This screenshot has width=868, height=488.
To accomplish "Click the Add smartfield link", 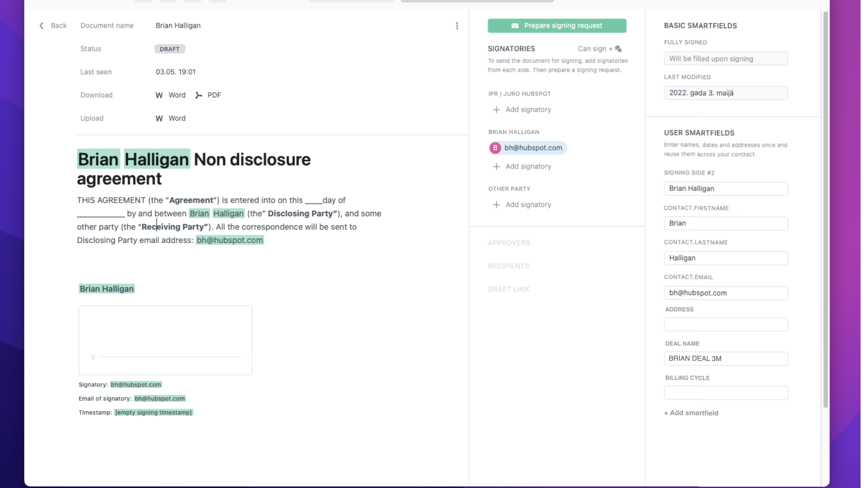I will 691,413.
